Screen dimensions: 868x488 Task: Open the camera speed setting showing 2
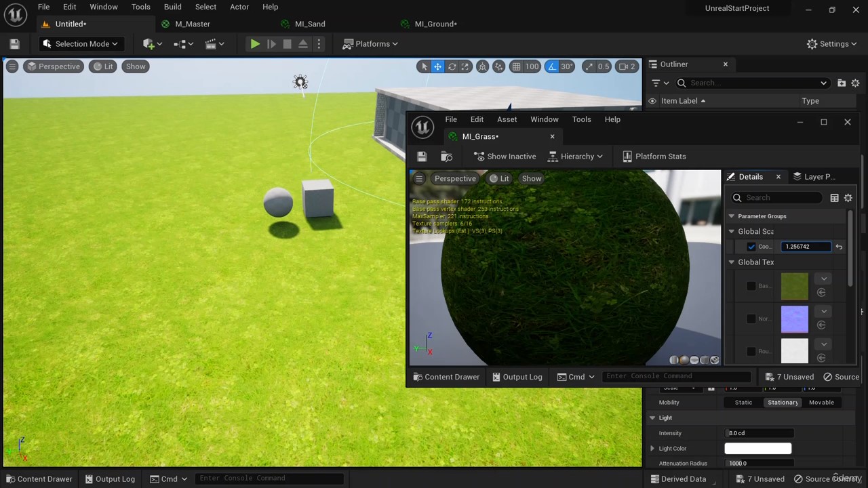tap(627, 66)
